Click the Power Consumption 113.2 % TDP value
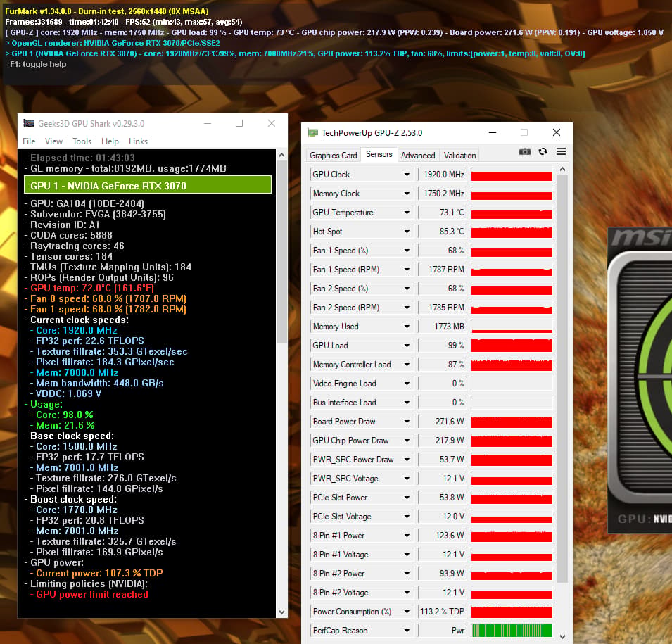The image size is (672, 644). click(443, 612)
